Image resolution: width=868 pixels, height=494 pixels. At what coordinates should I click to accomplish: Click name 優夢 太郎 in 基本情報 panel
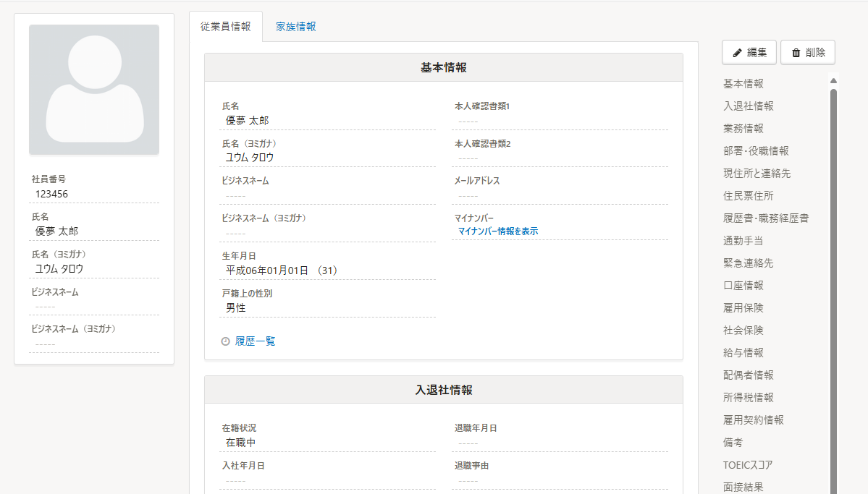coord(247,121)
